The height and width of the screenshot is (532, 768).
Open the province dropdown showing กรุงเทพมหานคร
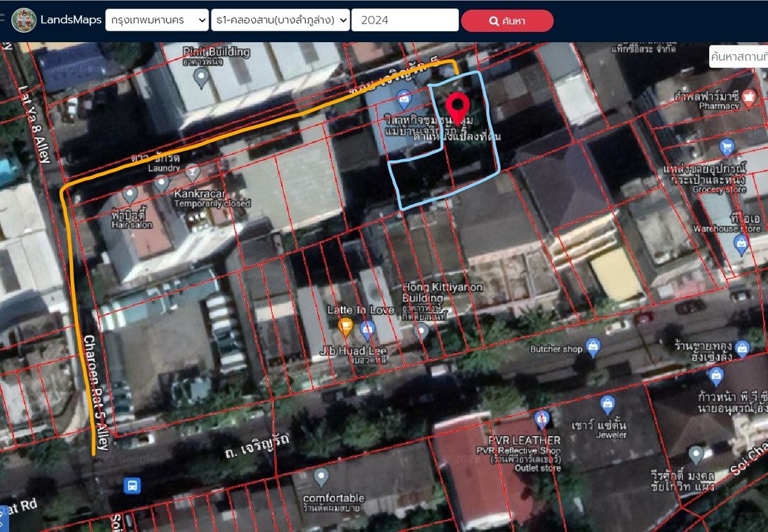157,20
